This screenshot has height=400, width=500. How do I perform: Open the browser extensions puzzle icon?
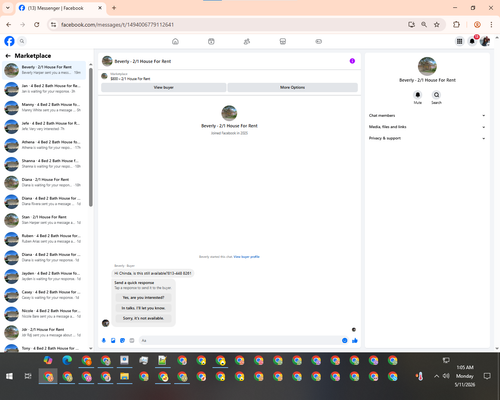456,25
